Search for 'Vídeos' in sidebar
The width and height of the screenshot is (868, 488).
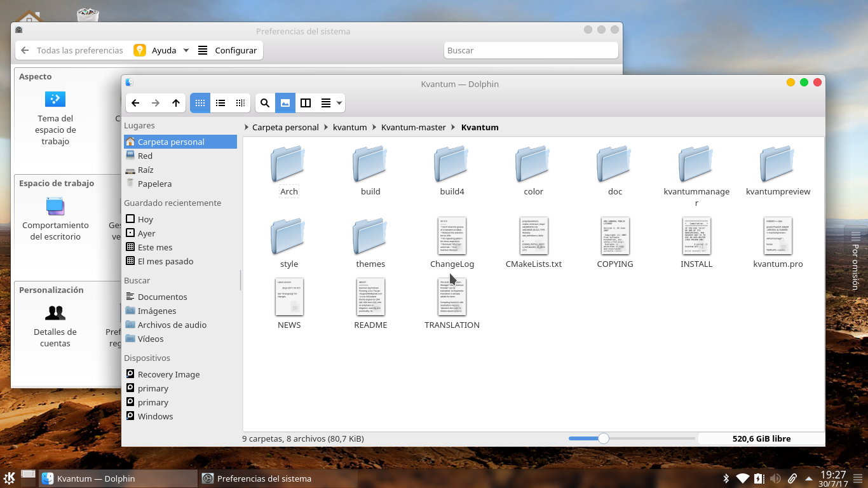(180, 339)
